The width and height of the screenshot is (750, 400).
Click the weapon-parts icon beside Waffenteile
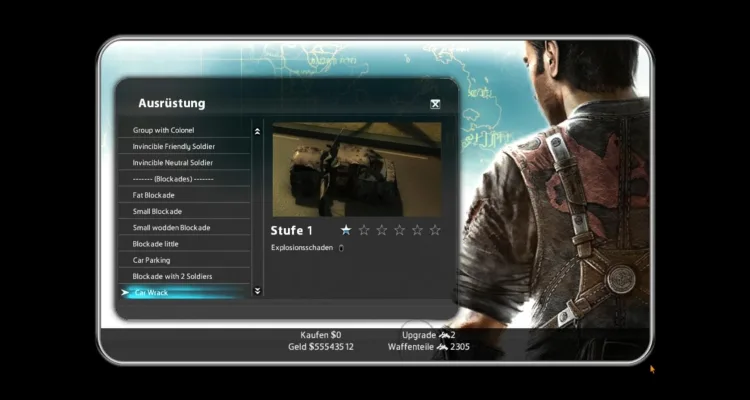442,347
